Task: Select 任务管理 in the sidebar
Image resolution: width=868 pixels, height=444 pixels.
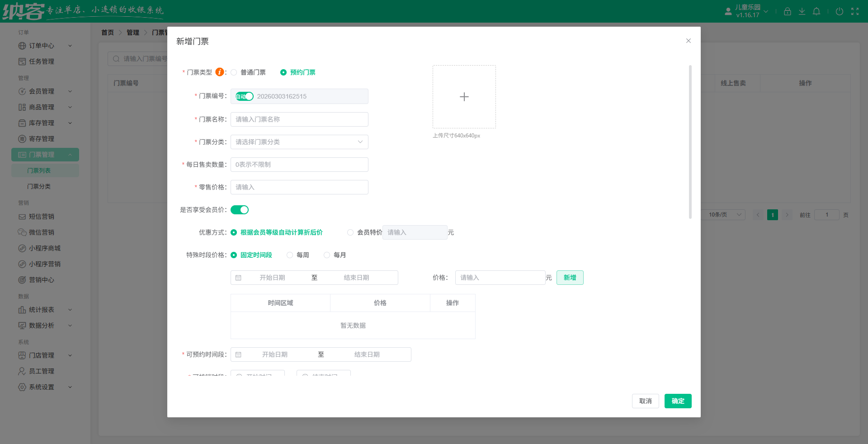Action: tap(41, 61)
